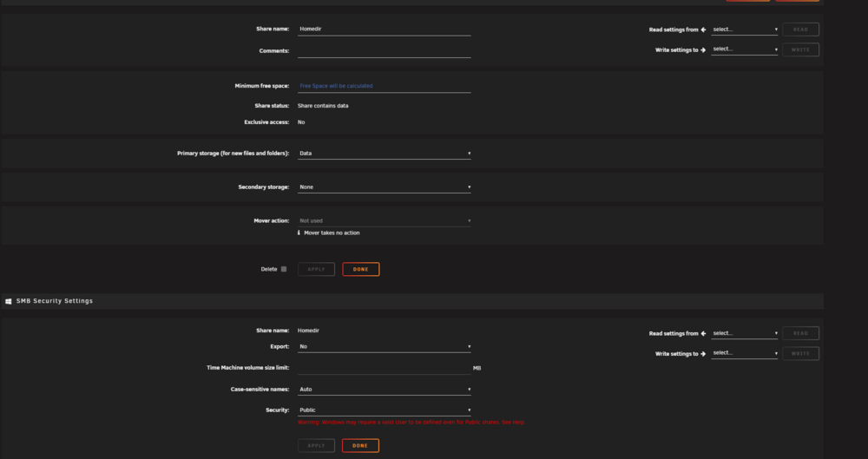Click the red Windows warning text under Security
Screen dimensions: 868x459
(411, 423)
